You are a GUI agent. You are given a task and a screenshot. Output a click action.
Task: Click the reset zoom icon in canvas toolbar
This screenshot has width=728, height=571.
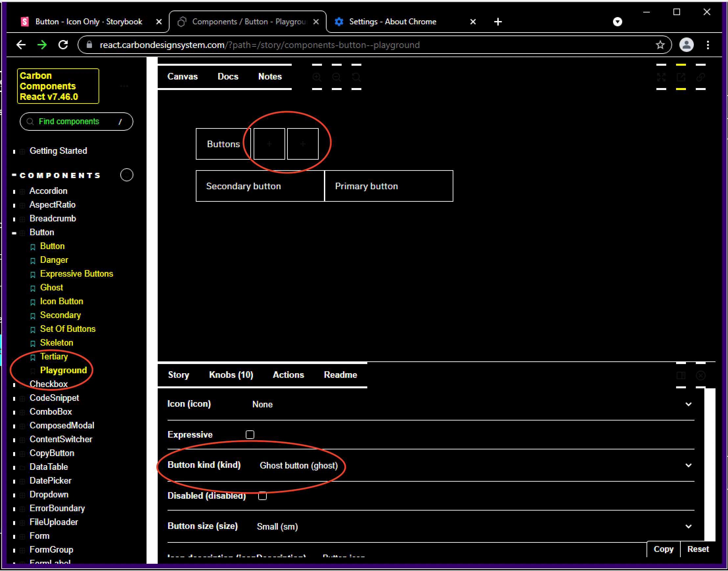tap(356, 77)
